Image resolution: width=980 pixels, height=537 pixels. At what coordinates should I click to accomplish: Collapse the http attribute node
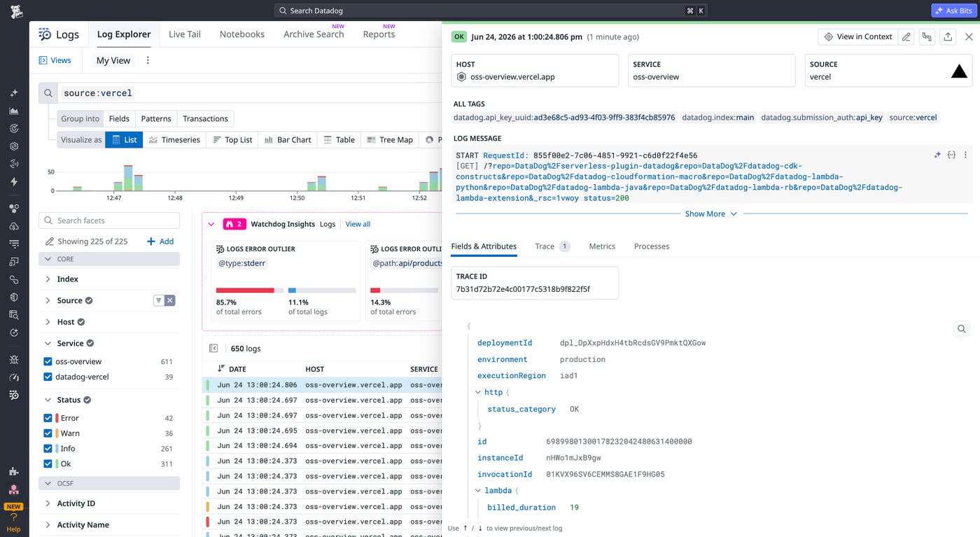(478, 393)
